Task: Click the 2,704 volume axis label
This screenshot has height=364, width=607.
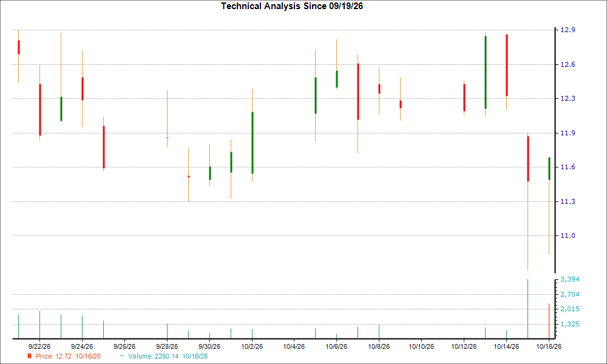Action: click(x=570, y=294)
